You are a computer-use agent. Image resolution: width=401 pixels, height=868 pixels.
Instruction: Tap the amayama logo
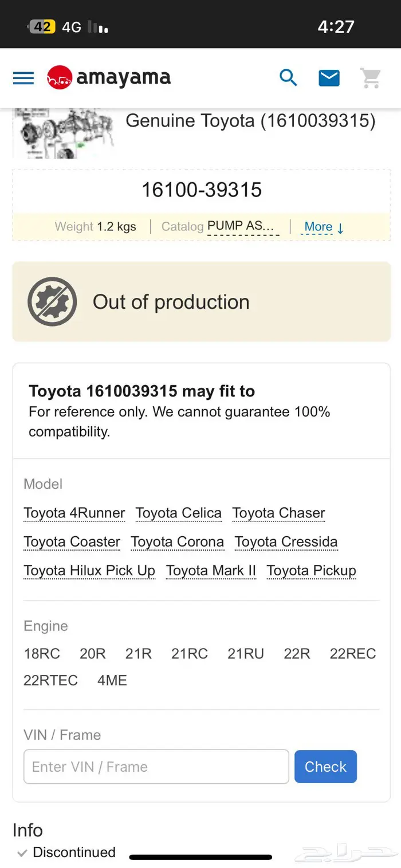pos(109,78)
